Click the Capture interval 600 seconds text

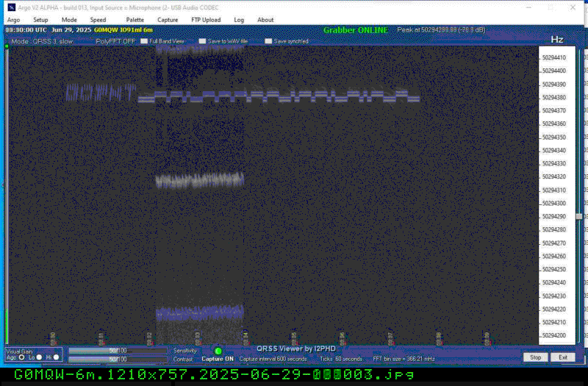[273, 359]
